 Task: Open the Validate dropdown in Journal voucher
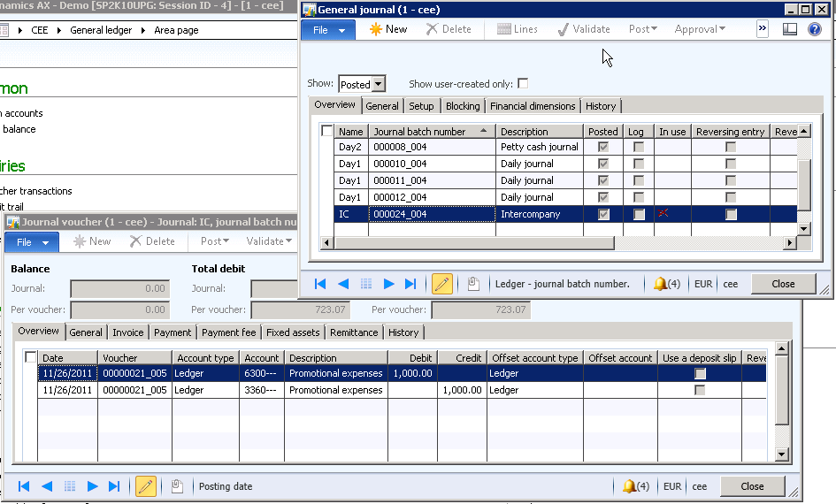pyautogui.click(x=269, y=241)
